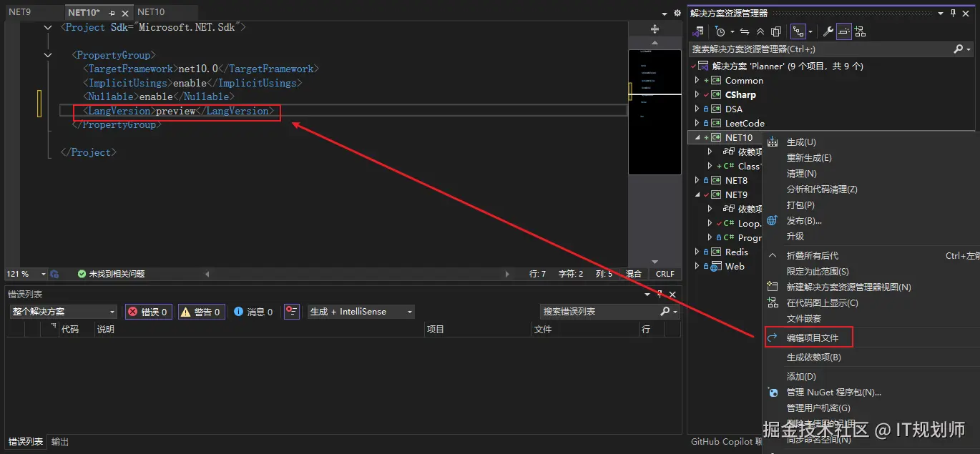Focus the 搜索错误列表 search field
This screenshot has height=454, width=980.
click(599, 312)
